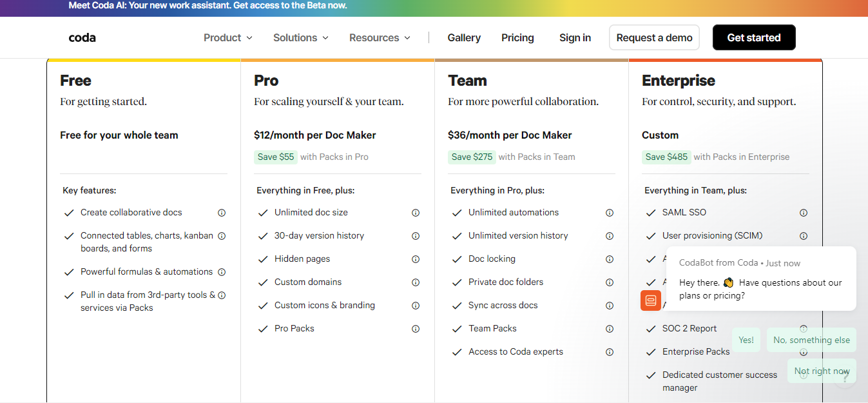Click the Request a demo button
The height and width of the screenshot is (403, 868).
point(654,37)
